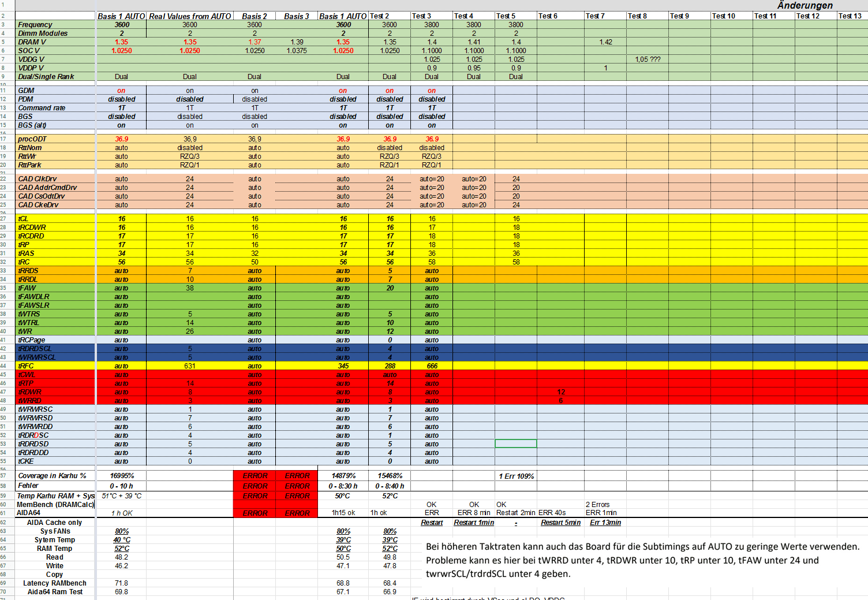Click the 'Restart 2min' cell
Viewport: 868px width, 600px height.
pos(516,513)
